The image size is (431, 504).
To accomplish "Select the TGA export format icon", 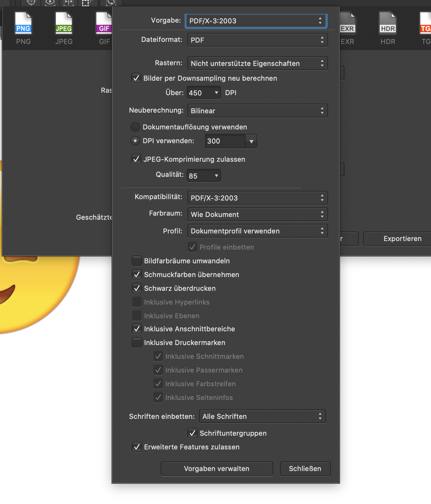I will (426, 23).
